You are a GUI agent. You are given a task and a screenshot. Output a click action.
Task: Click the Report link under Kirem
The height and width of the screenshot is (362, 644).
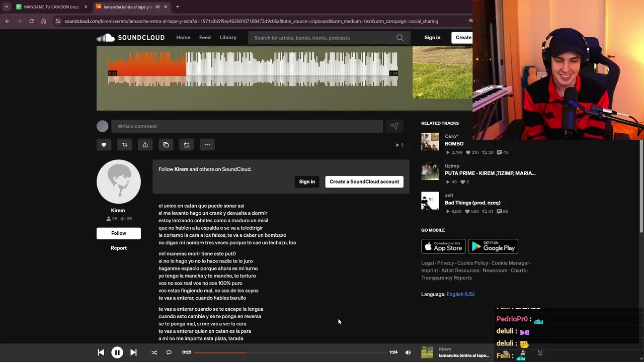pyautogui.click(x=119, y=248)
